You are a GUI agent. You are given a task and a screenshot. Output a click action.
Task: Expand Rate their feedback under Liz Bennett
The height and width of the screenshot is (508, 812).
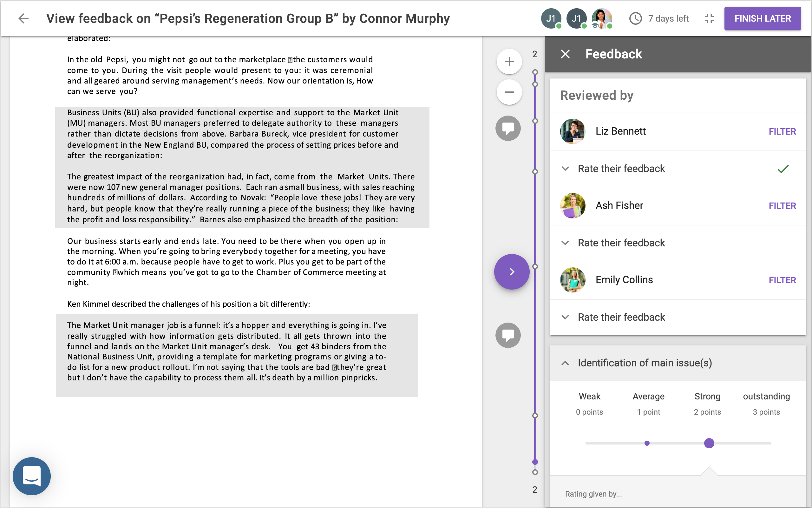(x=678, y=169)
